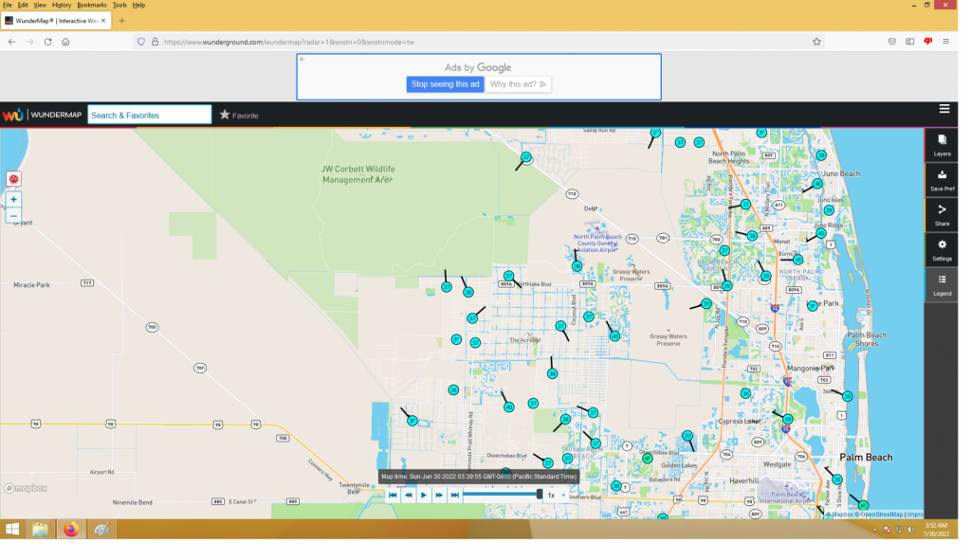Show the map Legend

coord(942,284)
